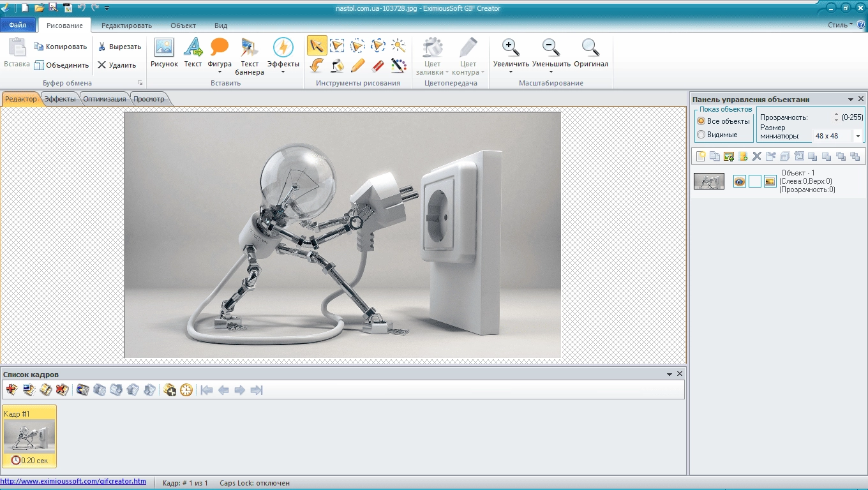Open file with the folder quick access icon
Viewport: 868px width, 490px height.
pyautogui.click(x=39, y=8)
